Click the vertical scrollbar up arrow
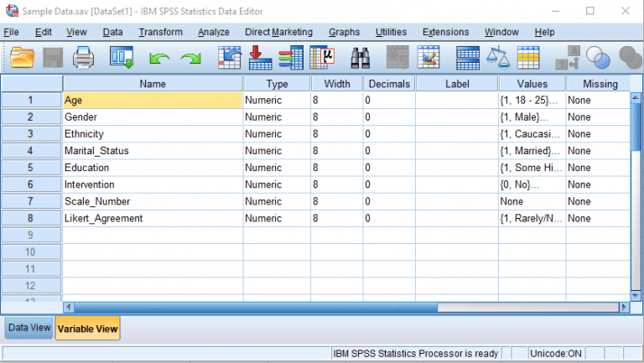 pos(636,98)
